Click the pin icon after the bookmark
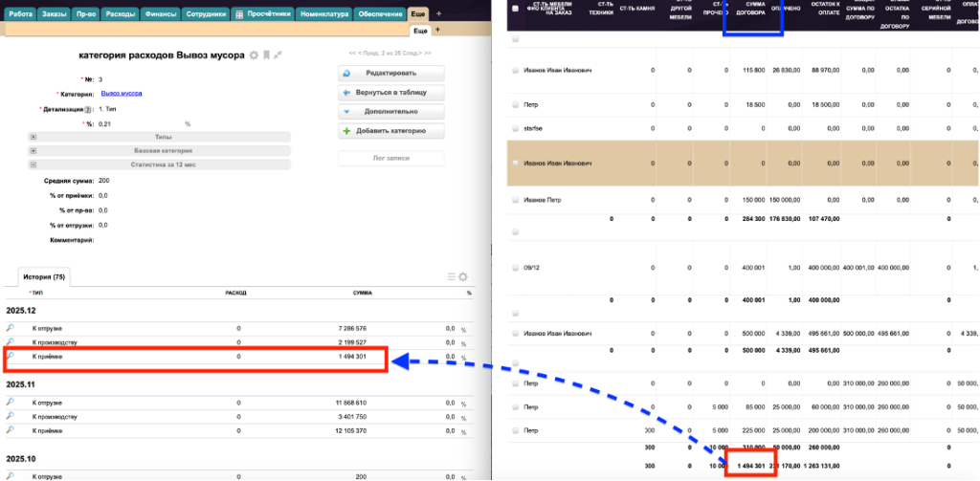The width and height of the screenshot is (980, 481). point(278,55)
